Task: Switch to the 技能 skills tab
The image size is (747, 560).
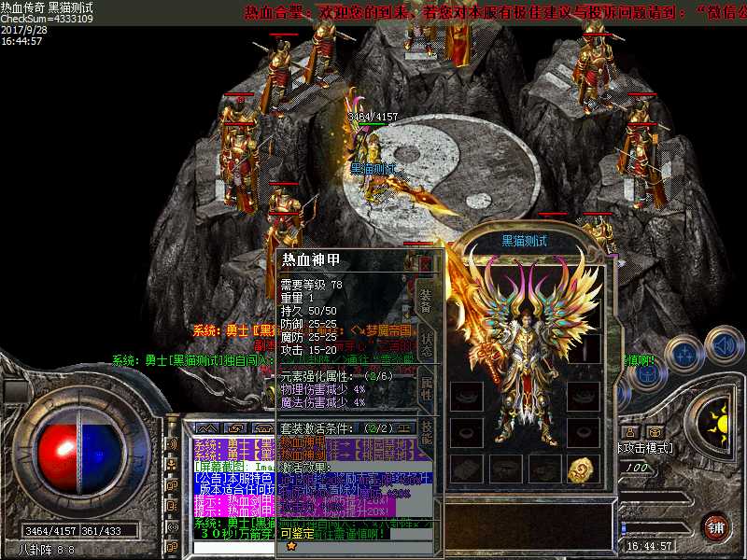Action: click(x=428, y=431)
